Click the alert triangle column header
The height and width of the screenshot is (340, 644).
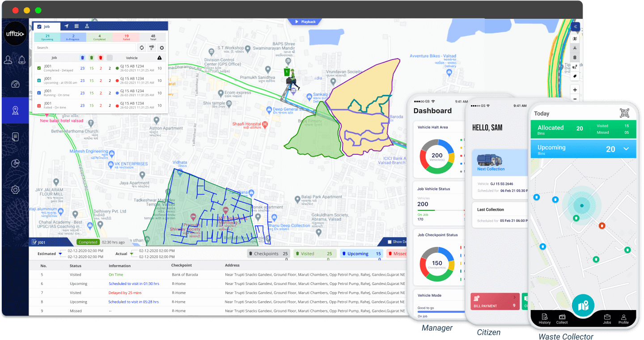(x=160, y=58)
